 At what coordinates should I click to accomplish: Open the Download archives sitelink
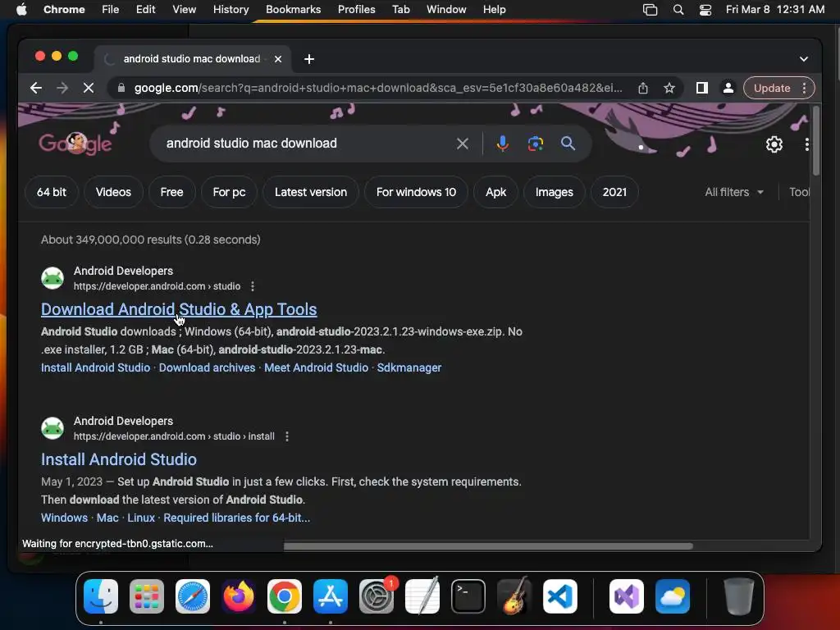(x=208, y=367)
